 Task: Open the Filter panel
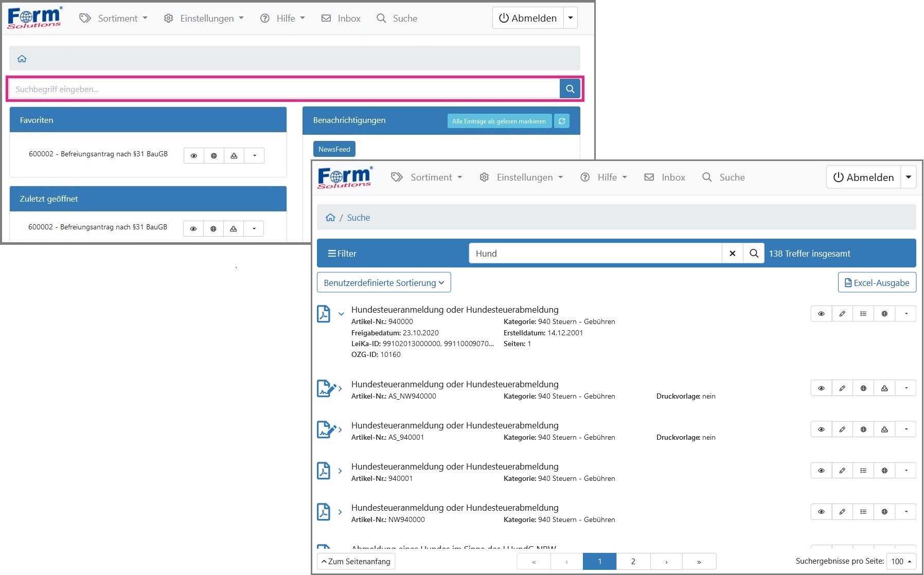pos(342,254)
